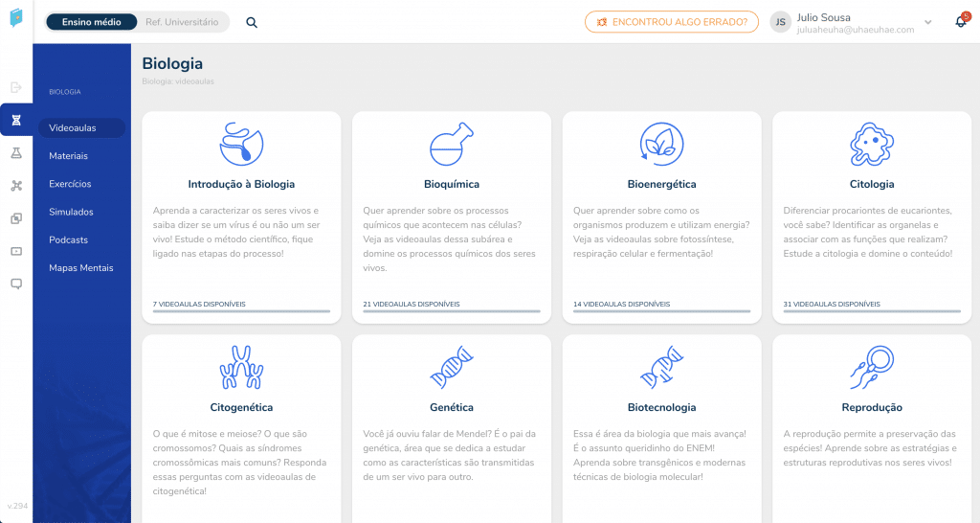Click the 7 VIDEOAULAS DISPONÍVEIS label
980x523 pixels.
[x=199, y=304]
